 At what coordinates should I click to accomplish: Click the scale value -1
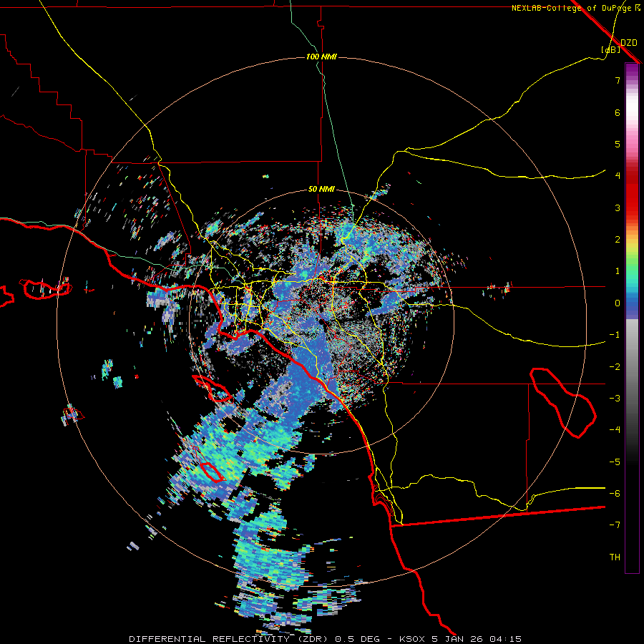click(x=615, y=335)
